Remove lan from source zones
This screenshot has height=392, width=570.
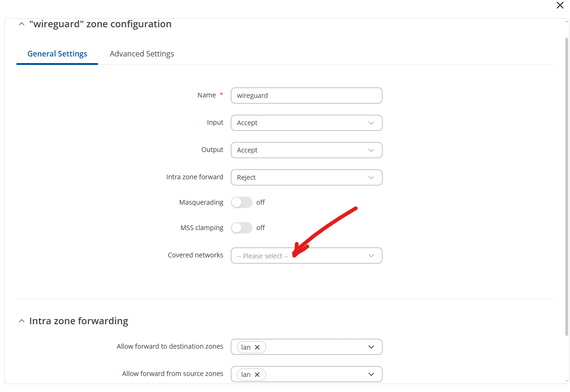(257, 375)
